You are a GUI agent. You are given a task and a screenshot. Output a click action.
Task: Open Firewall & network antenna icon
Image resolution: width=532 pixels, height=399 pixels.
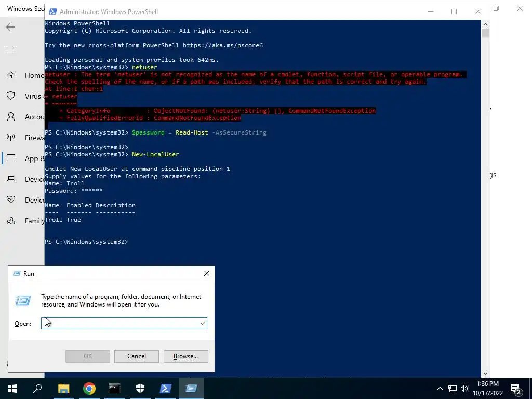(x=11, y=137)
